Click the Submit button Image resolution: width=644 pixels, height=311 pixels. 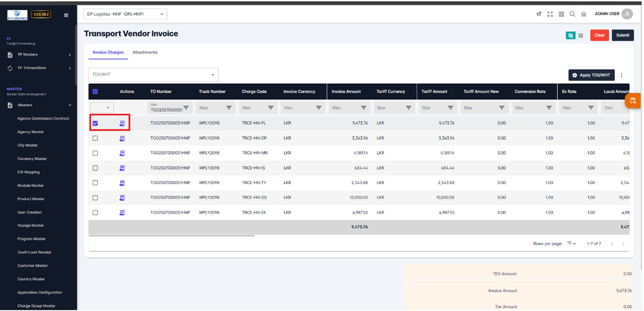point(622,35)
